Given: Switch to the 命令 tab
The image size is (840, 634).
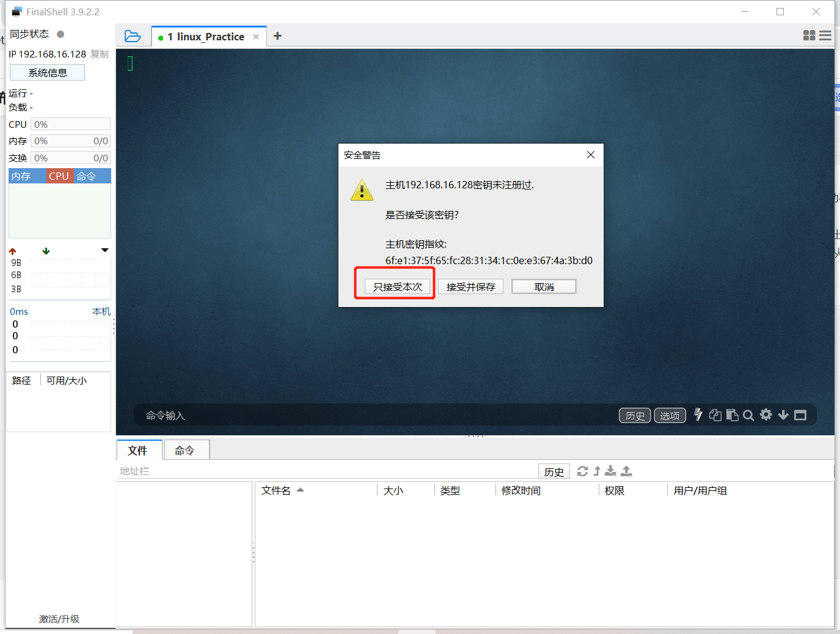Looking at the screenshot, I should pyautogui.click(x=186, y=450).
